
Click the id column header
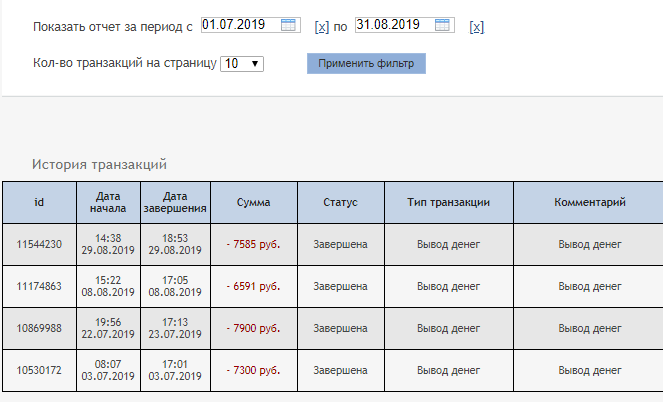[39, 202]
